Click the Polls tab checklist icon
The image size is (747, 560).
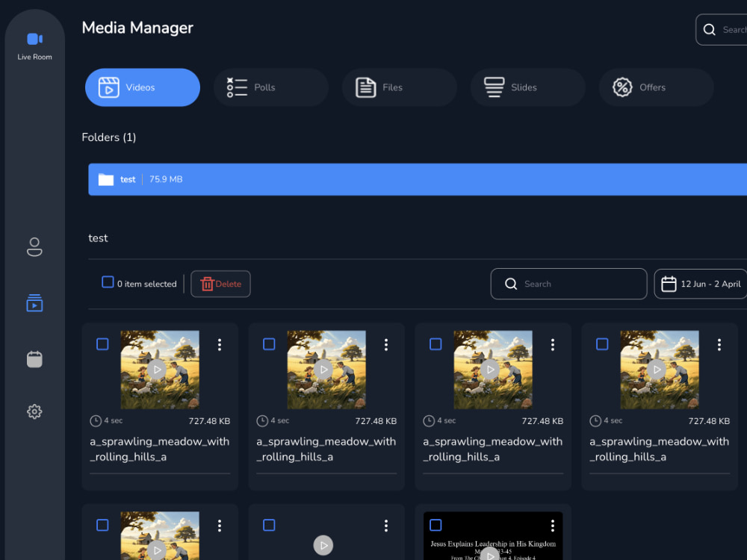pyautogui.click(x=237, y=87)
